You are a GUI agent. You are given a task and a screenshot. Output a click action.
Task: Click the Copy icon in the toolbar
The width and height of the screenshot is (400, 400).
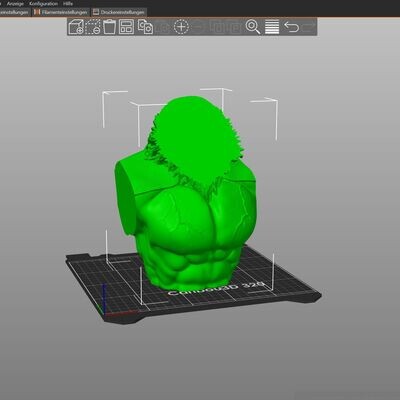pyautogui.click(x=145, y=27)
